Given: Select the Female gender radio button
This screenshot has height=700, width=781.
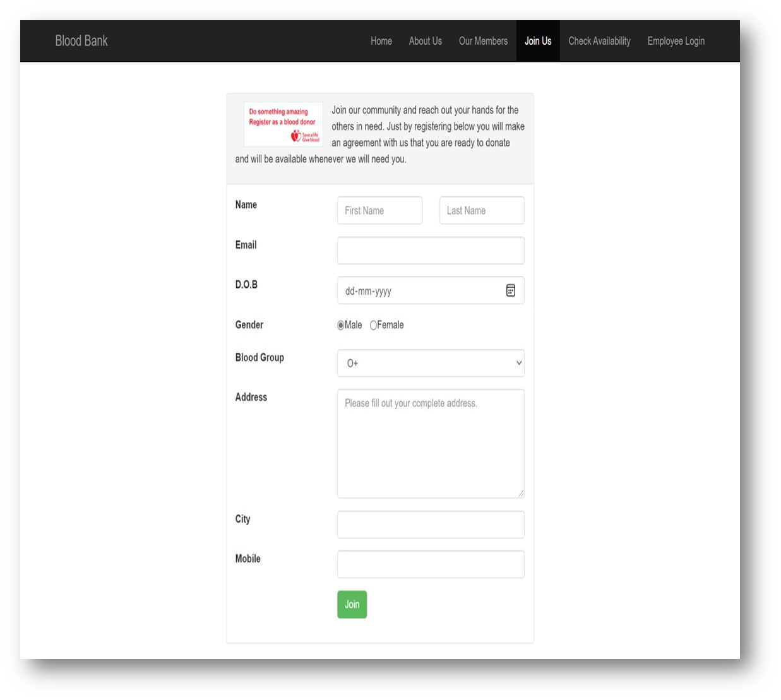Looking at the screenshot, I should point(373,325).
